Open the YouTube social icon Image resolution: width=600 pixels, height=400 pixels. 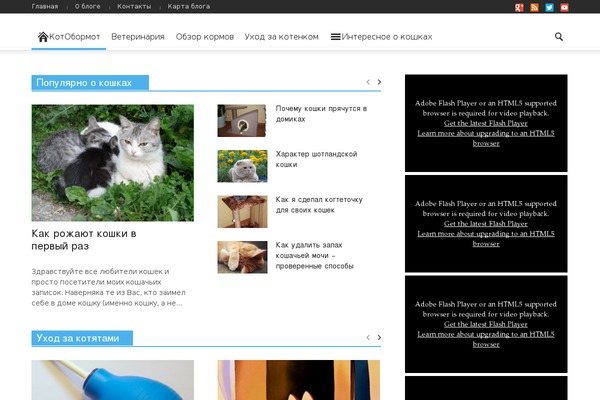(x=564, y=7)
